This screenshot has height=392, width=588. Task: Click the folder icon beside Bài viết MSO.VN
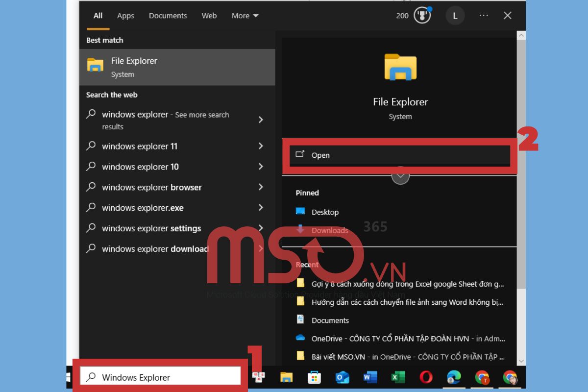[x=300, y=356]
